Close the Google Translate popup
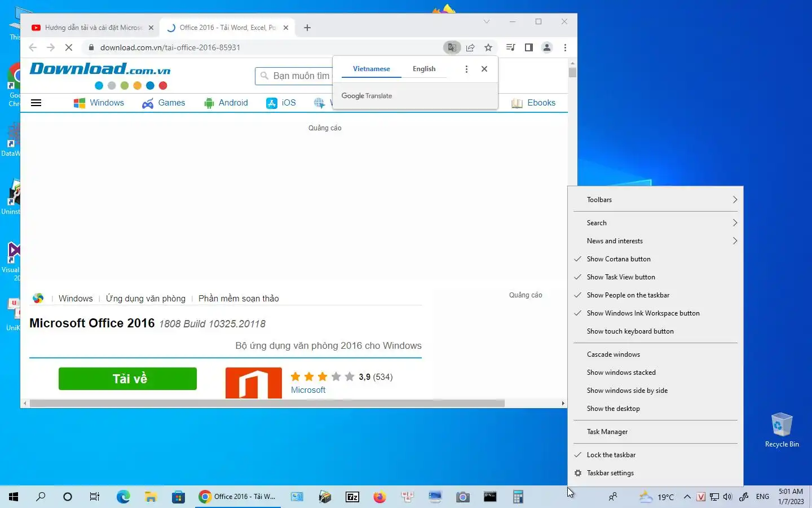Screen dimensions: 812x508 [484, 69]
